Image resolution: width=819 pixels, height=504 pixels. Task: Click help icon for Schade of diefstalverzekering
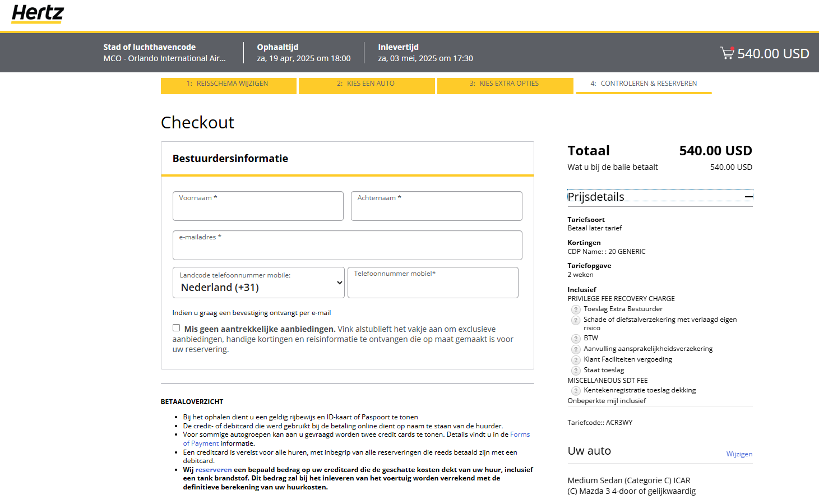coord(576,320)
